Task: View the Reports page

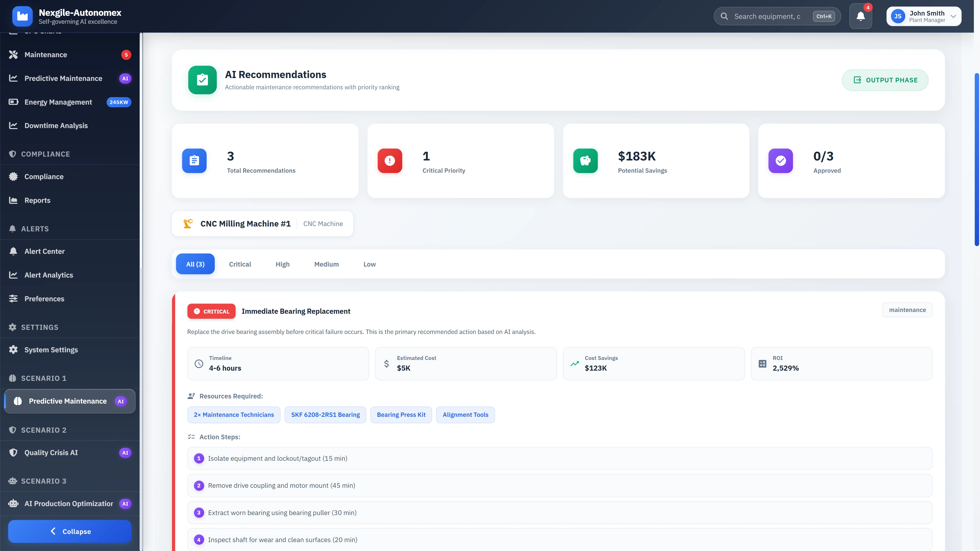Action: pos(37,200)
